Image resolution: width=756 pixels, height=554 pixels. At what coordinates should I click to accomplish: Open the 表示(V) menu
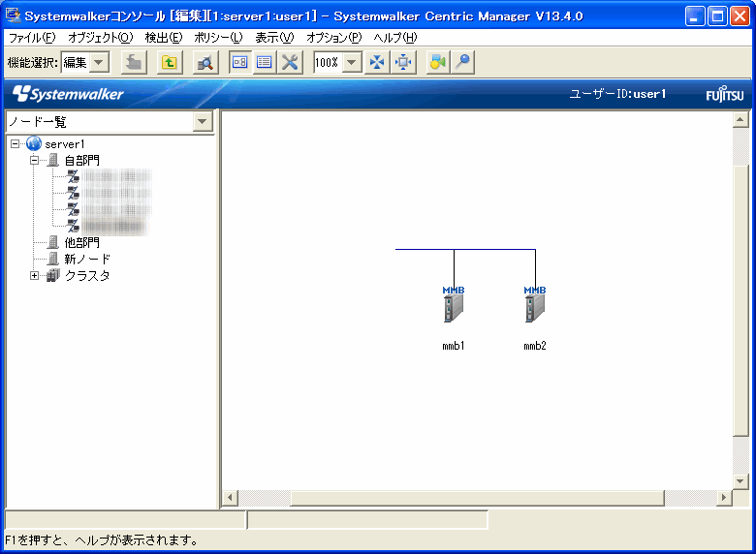coord(274,37)
